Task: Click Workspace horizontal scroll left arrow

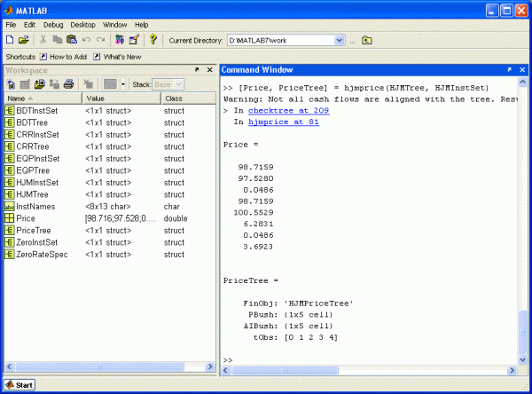Action: tap(9, 366)
